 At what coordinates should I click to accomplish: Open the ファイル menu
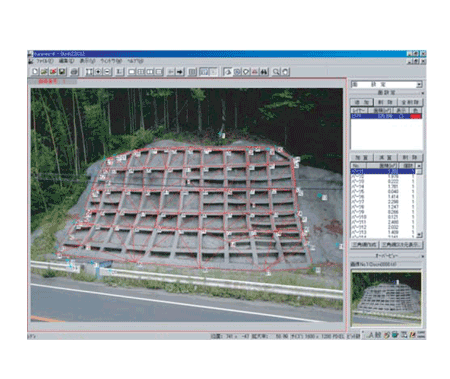[x=44, y=61]
